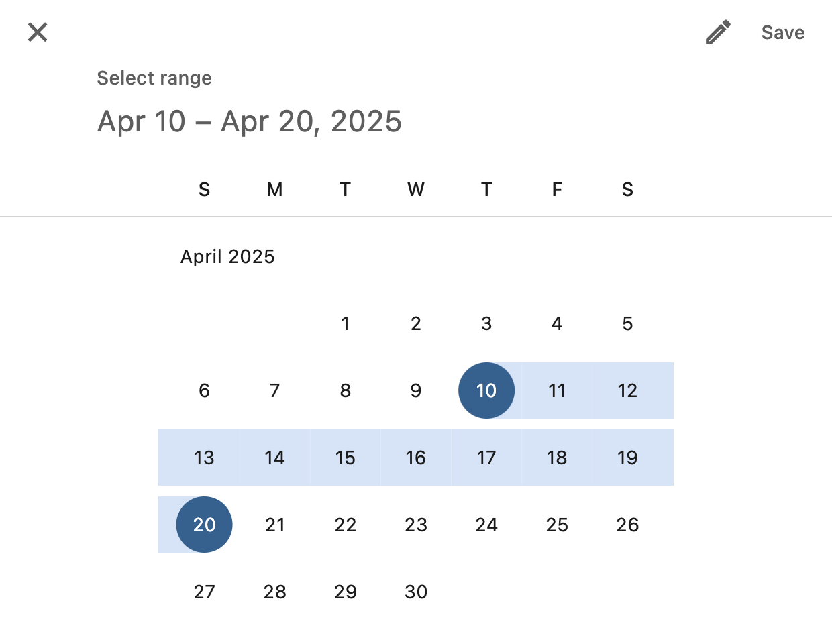Image resolution: width=832 pixels, height=644 pixels.
Task: Select April 7 in the second week
Action: [275, 390]
